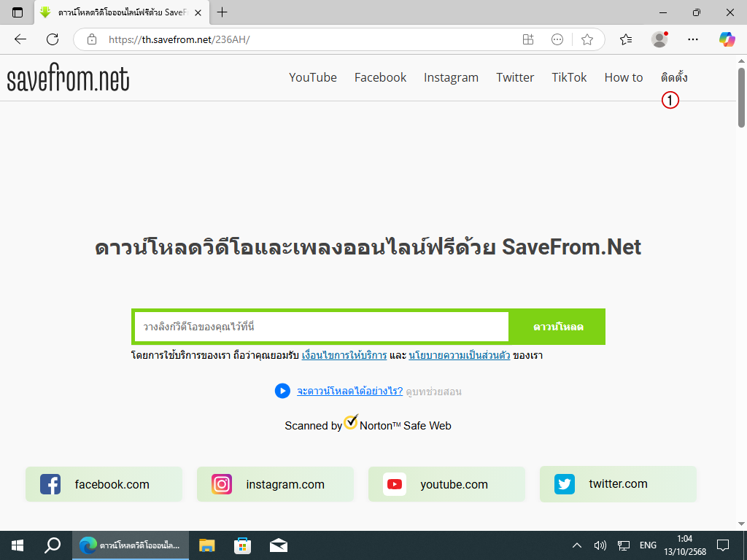
Task: Click the vertical page scrollbar thumb
Action: (x=741, y=97)
